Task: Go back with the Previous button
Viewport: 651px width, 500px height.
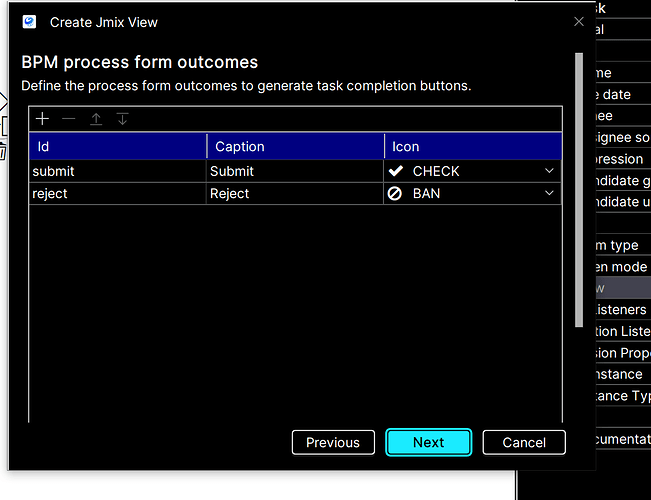Action: tap(333, 442)
